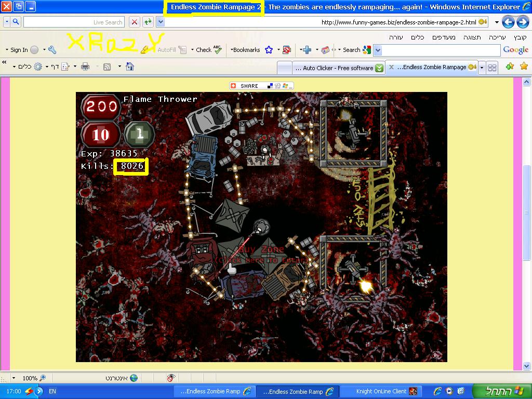Click Add to Favorites green plus star
Screen dimensions: 532x399
(510, 66)
